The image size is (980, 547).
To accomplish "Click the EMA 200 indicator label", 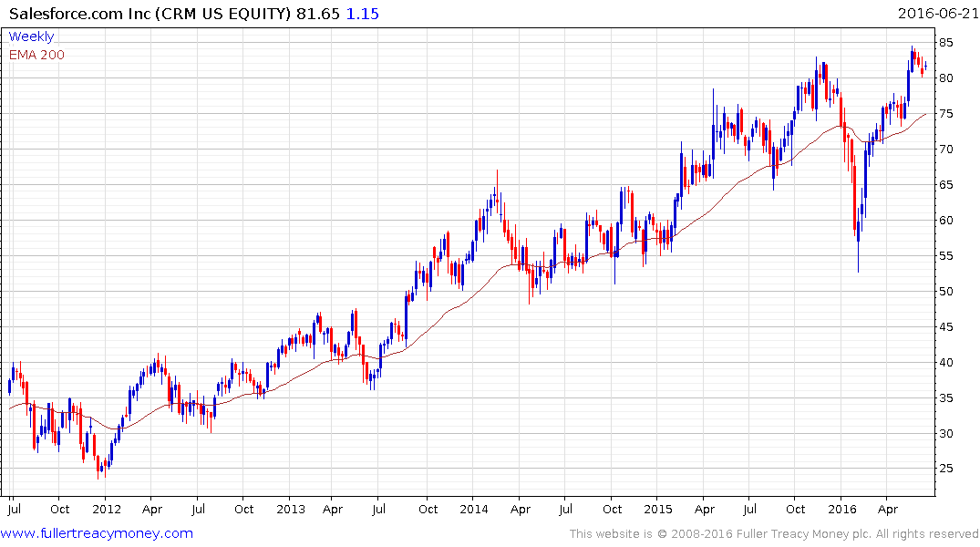I will click(x=36, y=55).
